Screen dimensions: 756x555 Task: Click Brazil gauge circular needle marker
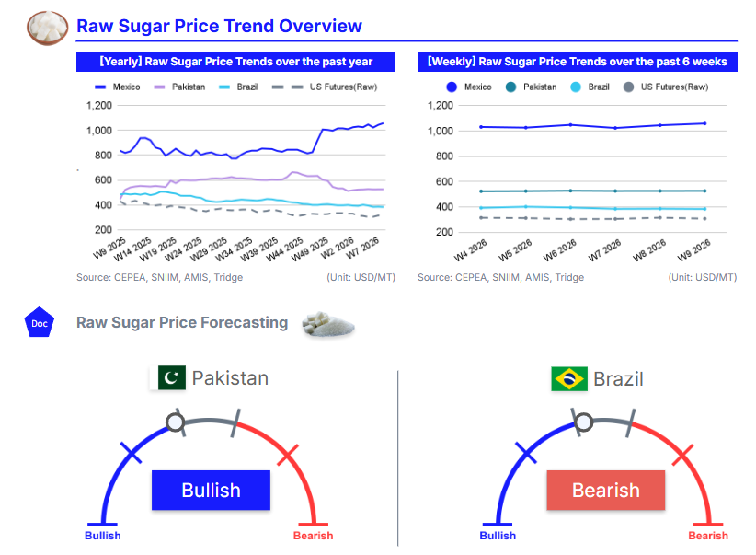point(583,422)
